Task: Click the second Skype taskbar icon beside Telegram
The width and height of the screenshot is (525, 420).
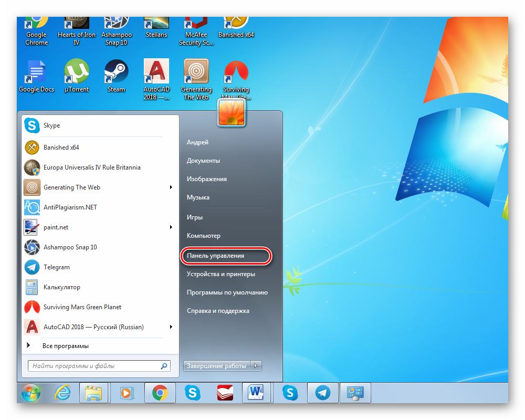Action: tap(290, 393)
